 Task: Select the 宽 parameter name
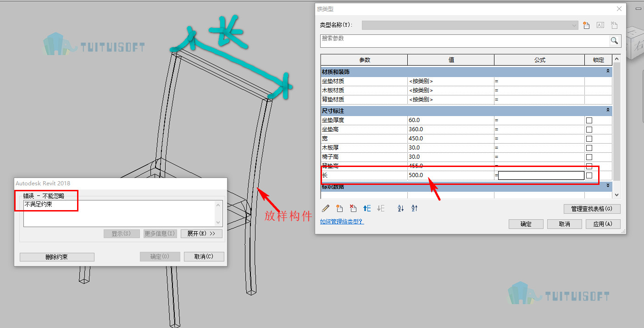[x=325, y=139]
